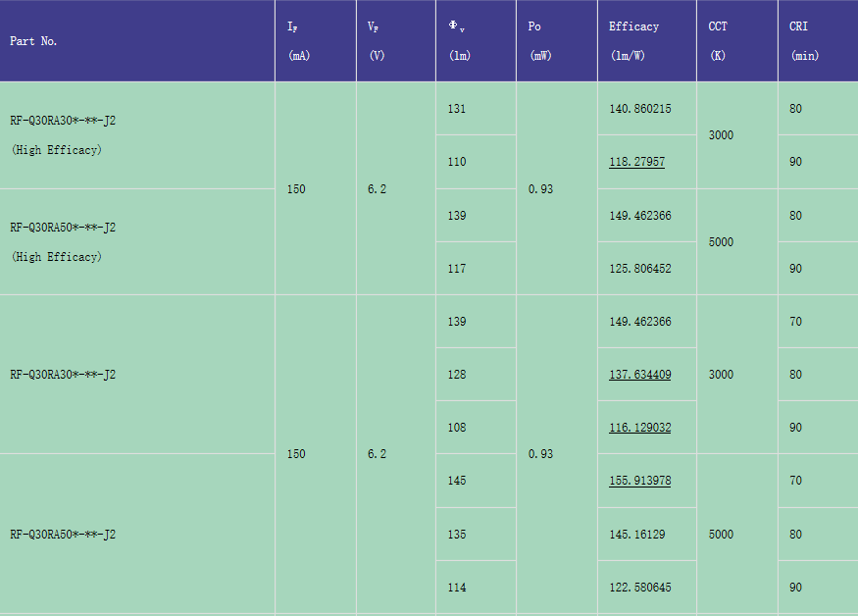Click the CCT (K) column header
This screenshot has width=858, height=616.
coord(718,41)
